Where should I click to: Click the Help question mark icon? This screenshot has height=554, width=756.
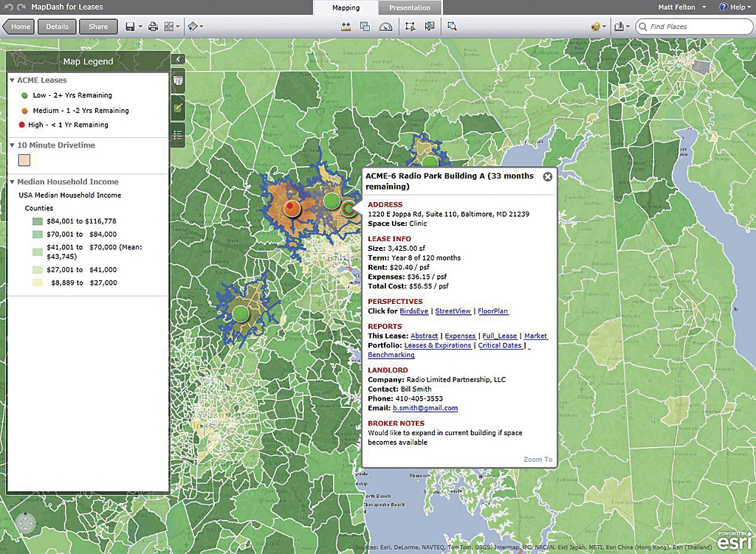click(724, 7)
